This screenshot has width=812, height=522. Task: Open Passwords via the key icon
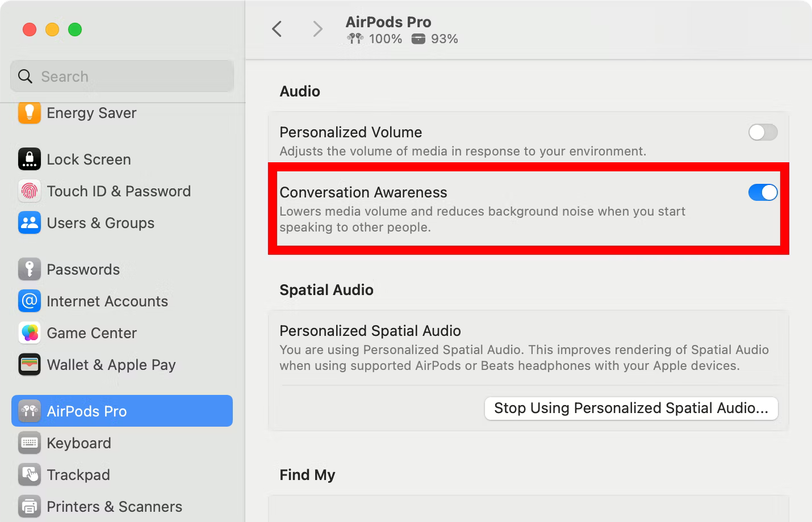(30, 269)
